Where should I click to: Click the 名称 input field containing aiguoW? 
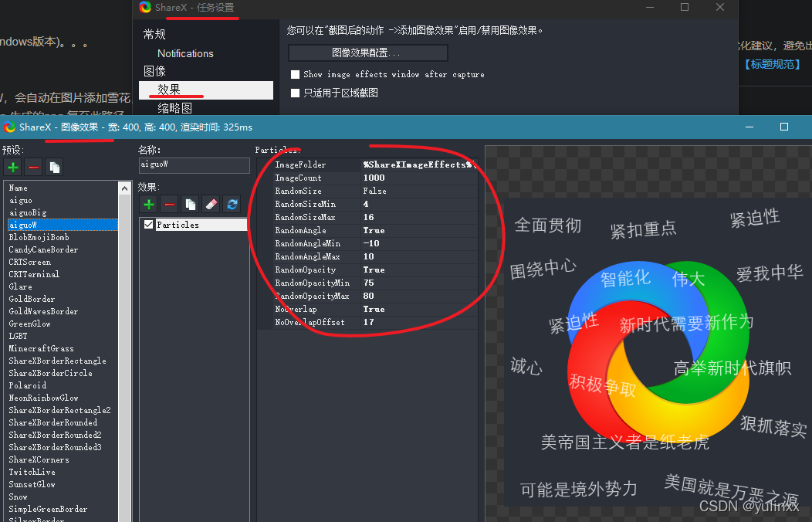point(195,165)
